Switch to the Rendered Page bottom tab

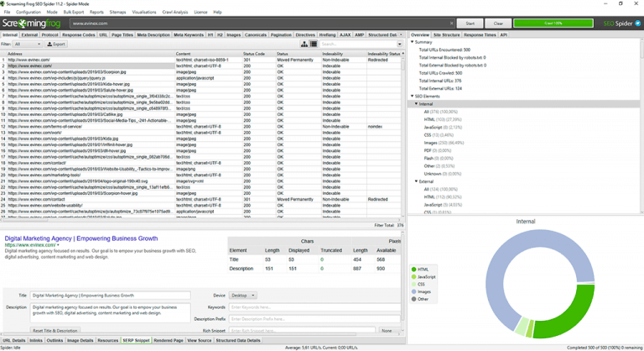(x=169, y=341)
